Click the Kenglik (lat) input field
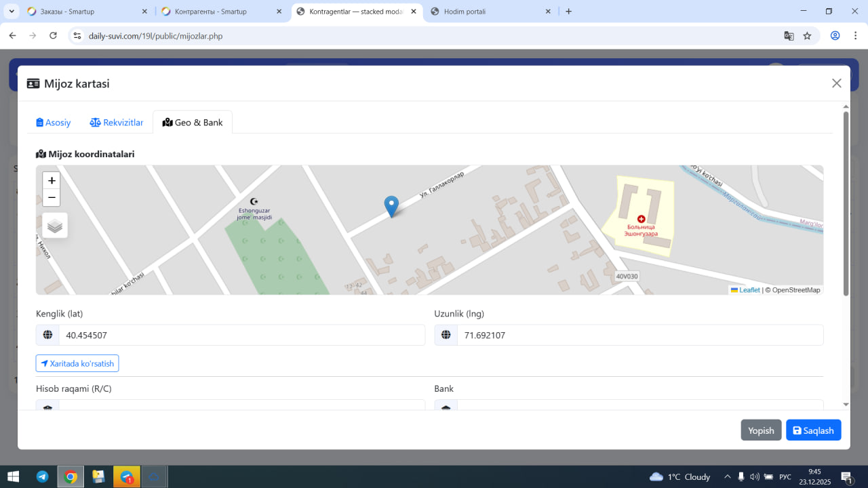The width and height of the screenshot is (868, 488). click(x=241, y=335)
